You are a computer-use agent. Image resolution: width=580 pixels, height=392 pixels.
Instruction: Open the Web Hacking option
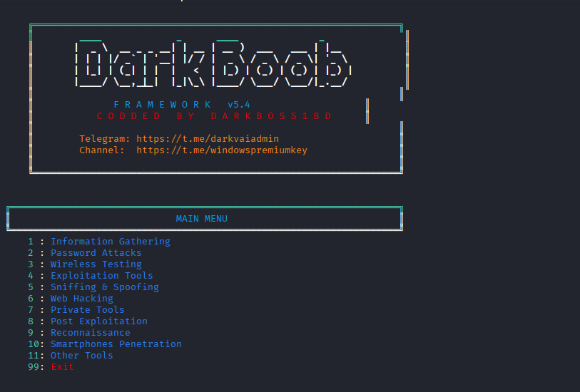[x=82, y=299]
